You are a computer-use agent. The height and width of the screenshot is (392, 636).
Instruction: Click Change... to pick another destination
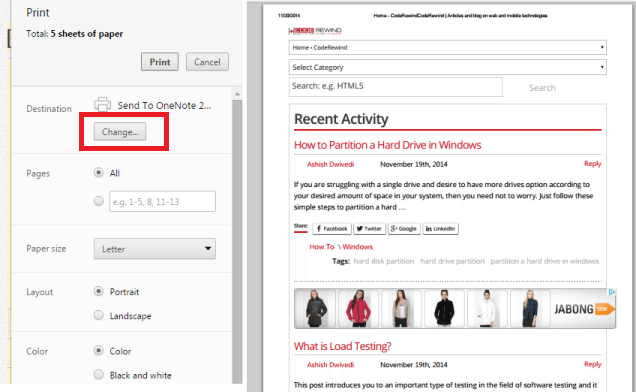click(120, 132)
